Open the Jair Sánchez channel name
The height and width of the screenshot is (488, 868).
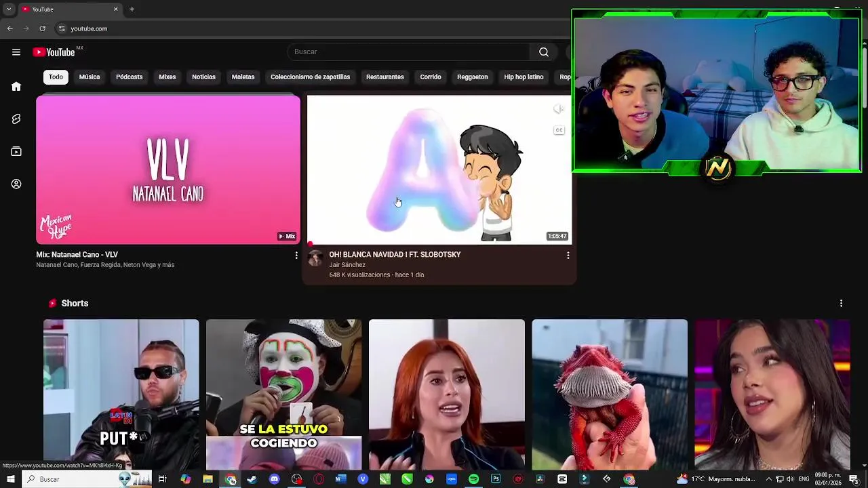(347, 265)
